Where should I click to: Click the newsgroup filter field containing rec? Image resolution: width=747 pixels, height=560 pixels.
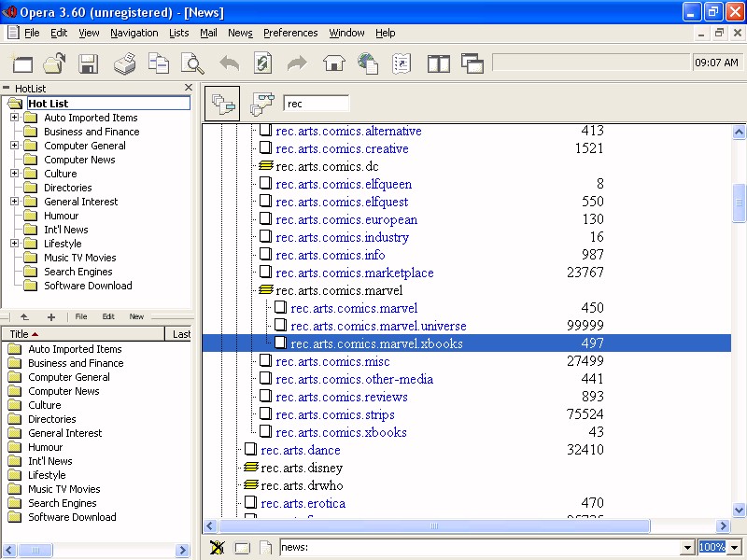point(316,104)
